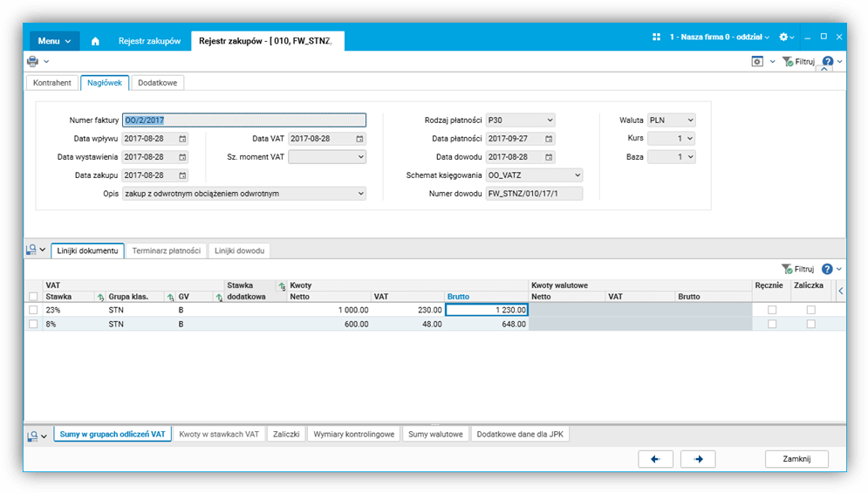Open the Kontrahent tab

(x=52, y=83)
